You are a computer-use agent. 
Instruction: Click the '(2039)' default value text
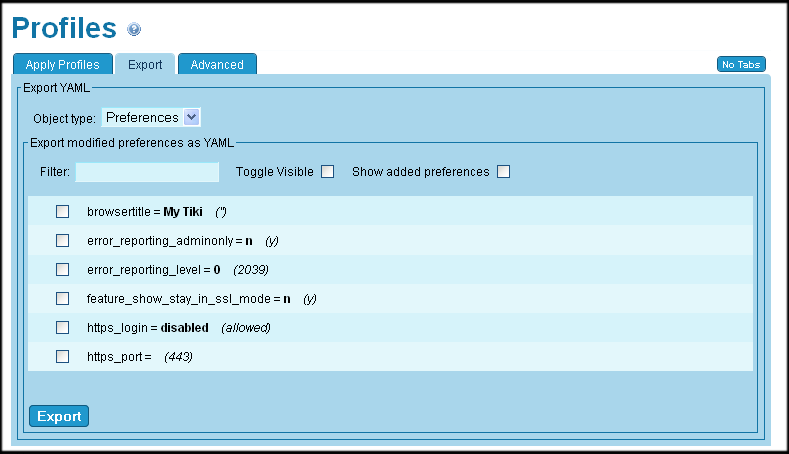(251, 270)
